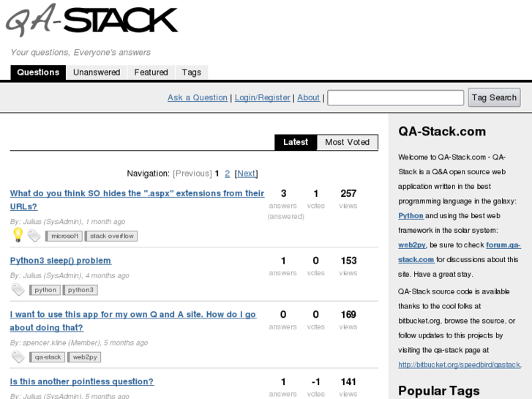
Task: Click the tag icon beside the python tag
Action: tap(18, 290)
